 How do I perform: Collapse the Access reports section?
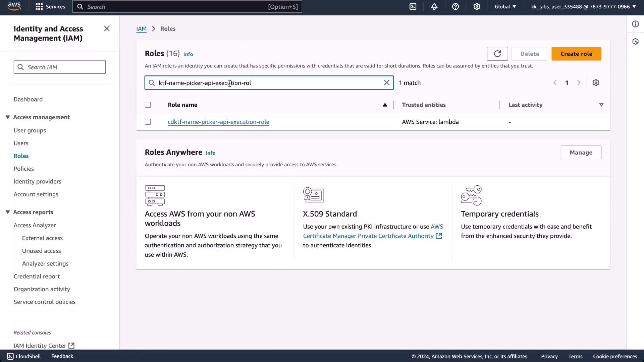click(x=7, y=212)
